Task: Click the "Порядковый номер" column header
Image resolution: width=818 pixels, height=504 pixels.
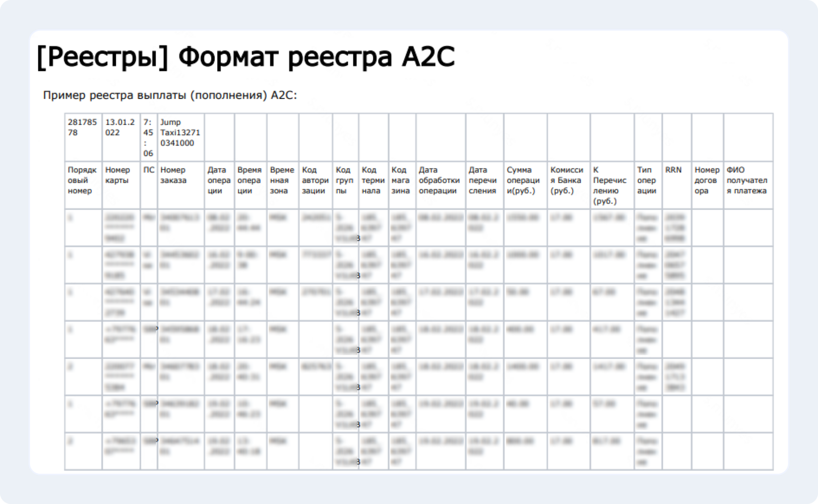Action: point(82,180)
